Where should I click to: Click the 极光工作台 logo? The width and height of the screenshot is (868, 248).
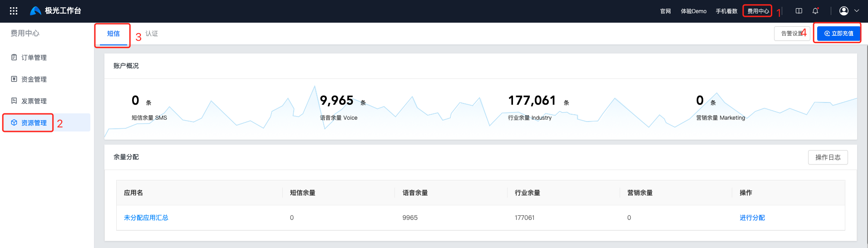click(x=55, y=11)
